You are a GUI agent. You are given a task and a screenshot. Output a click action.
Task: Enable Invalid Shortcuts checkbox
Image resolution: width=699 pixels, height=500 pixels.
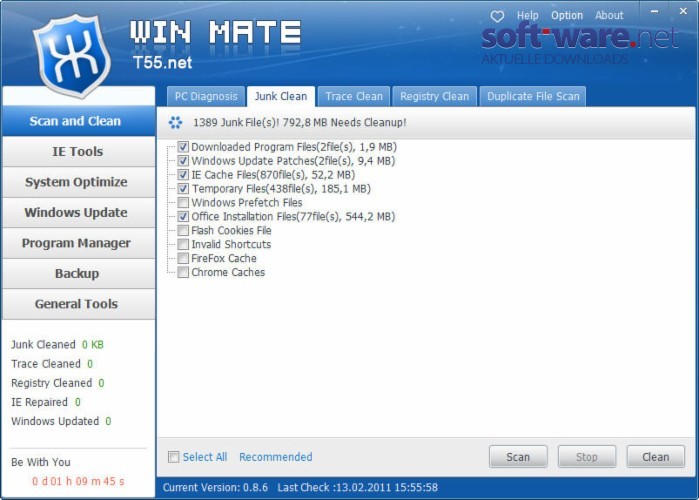point(183,244)
